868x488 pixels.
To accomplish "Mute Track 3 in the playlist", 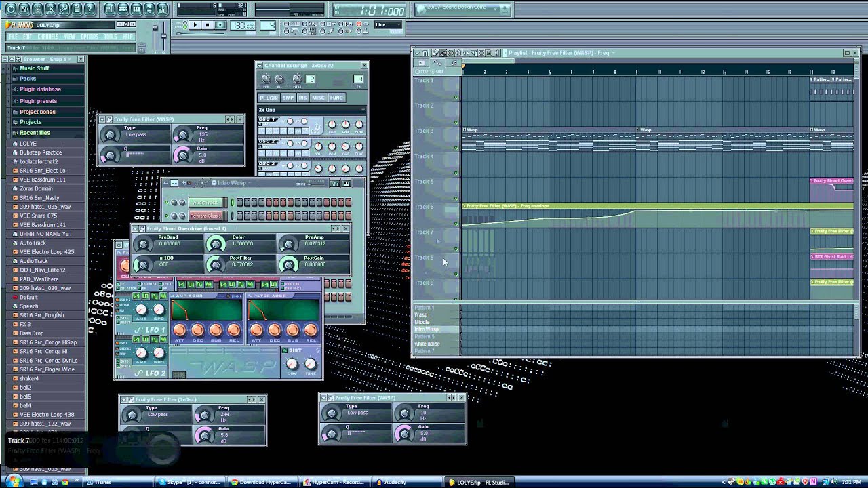I will pyautogui.click(x=456, y=148).
